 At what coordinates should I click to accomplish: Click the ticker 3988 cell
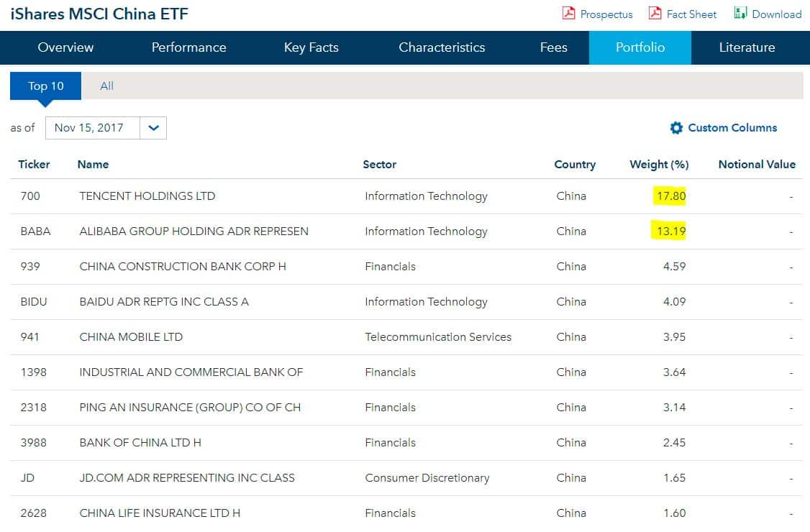coord(34,443)
